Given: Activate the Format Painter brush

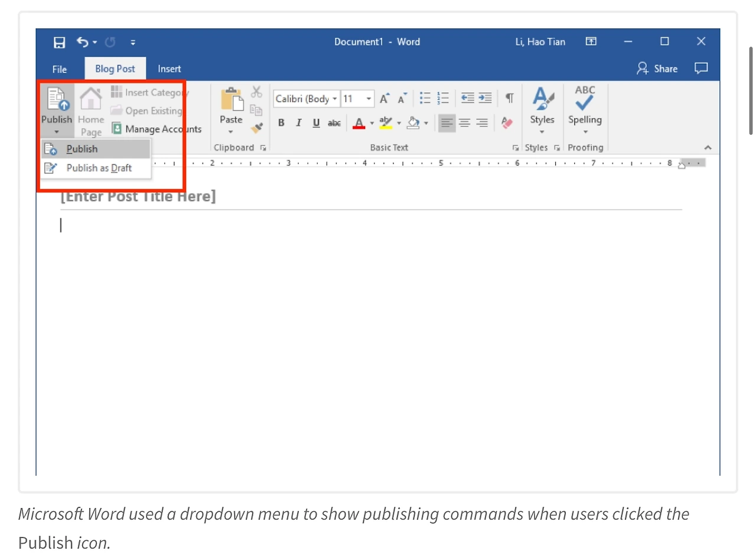Looking at the screenshot, I should coord(256,128).
